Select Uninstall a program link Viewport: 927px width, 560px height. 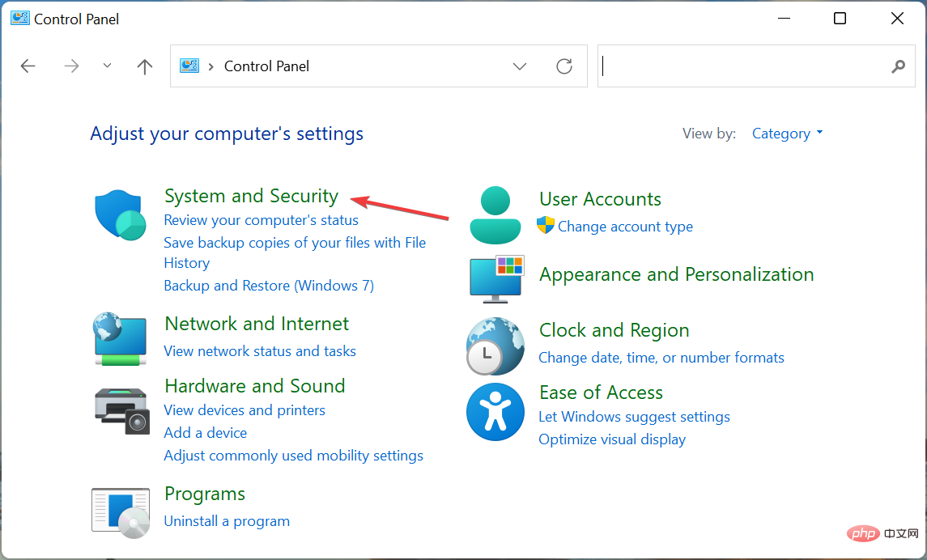(227, 521)
